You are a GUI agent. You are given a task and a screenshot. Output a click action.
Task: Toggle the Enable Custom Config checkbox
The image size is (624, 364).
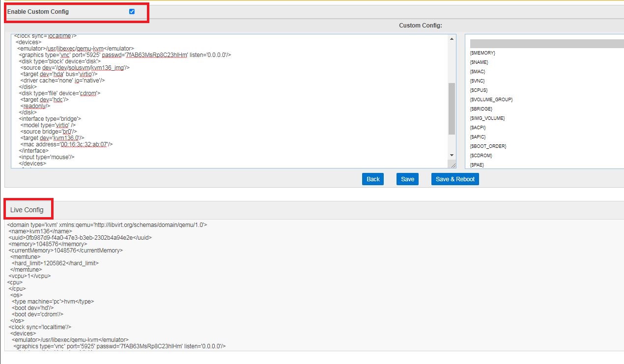[x=132, y=12]
